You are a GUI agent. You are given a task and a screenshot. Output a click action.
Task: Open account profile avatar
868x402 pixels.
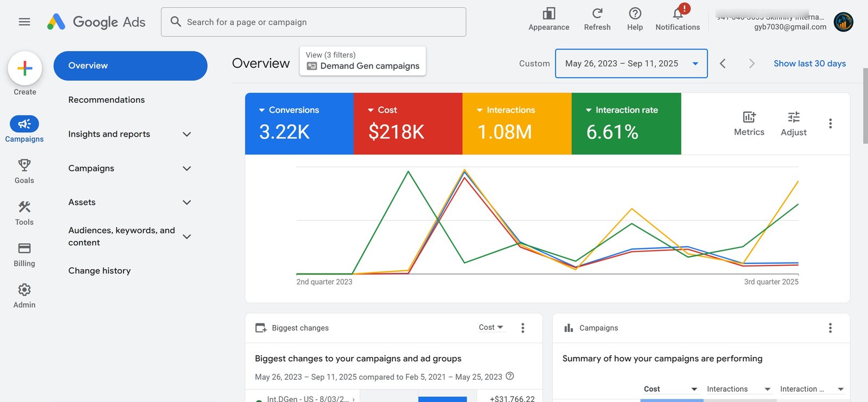(843, 22)
